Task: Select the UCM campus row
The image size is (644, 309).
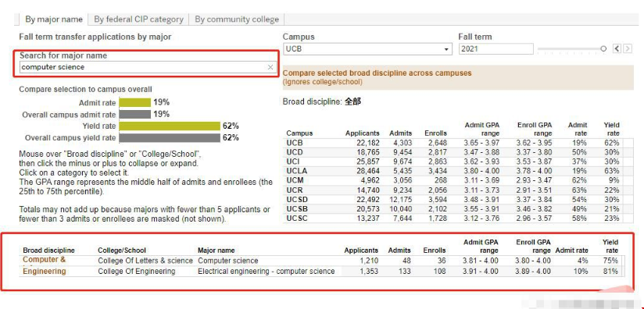Action: tap(453, 180)
